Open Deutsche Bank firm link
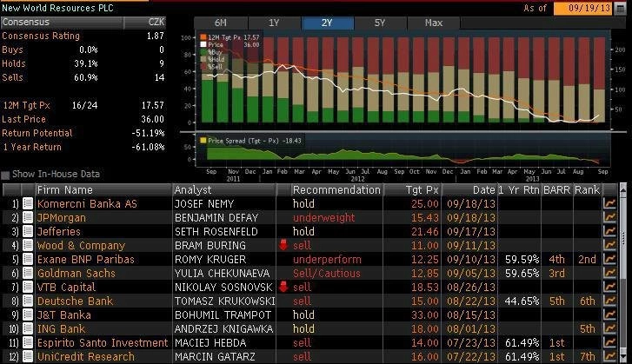632x364 pixels. point(75,301)
